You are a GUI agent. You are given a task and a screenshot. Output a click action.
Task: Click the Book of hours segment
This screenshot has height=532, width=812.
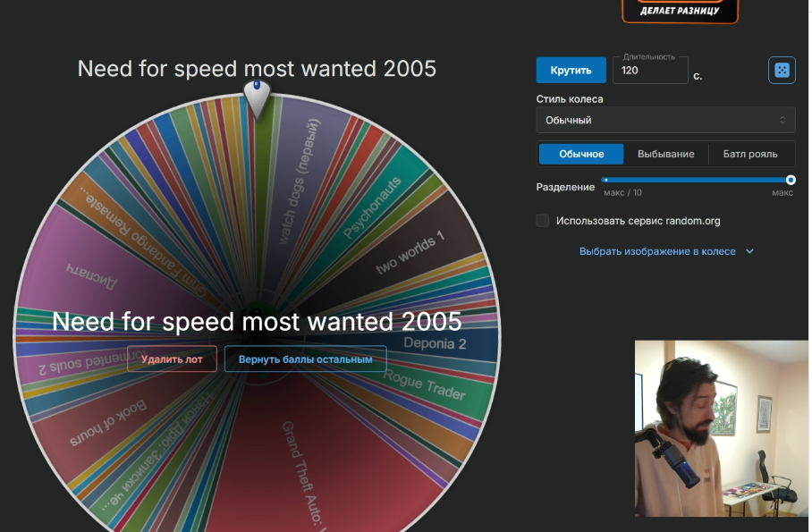click(x=106, y=425)
